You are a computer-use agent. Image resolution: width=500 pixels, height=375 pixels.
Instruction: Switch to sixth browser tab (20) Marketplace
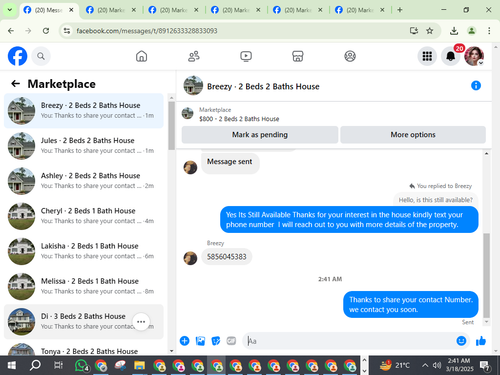(360, 10)
